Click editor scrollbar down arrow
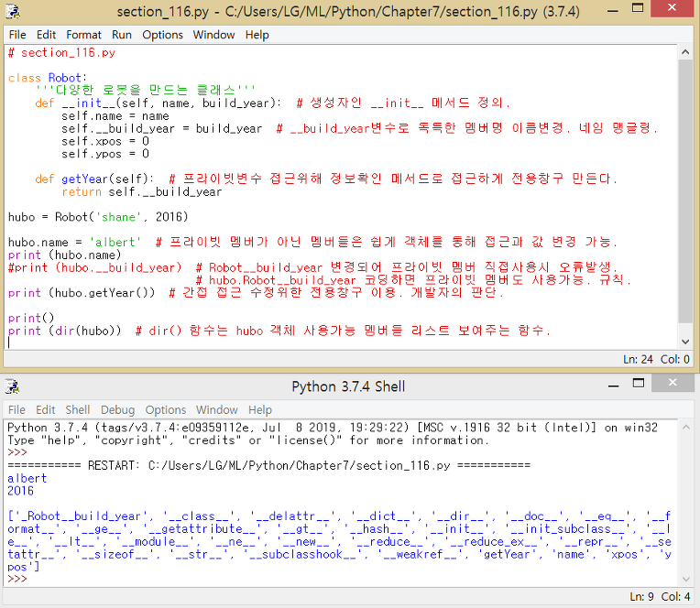The height and width of the screenshot is (608, 700). [685, 342]
